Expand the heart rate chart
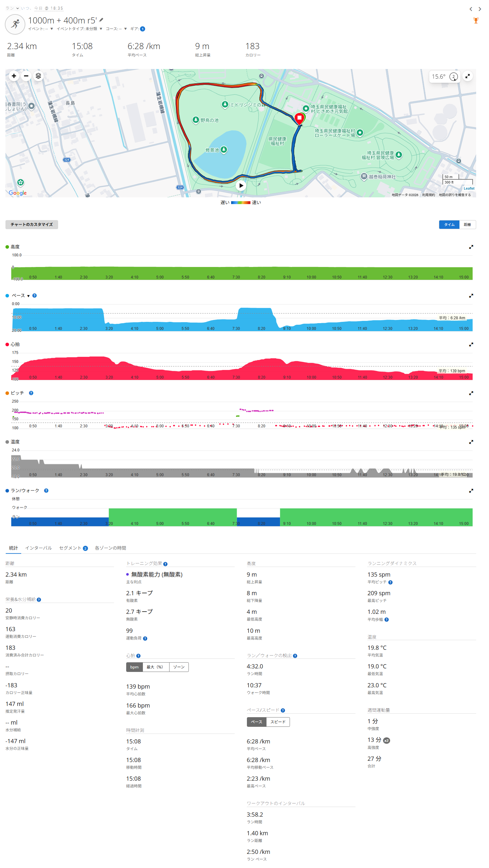 point(471,345)
